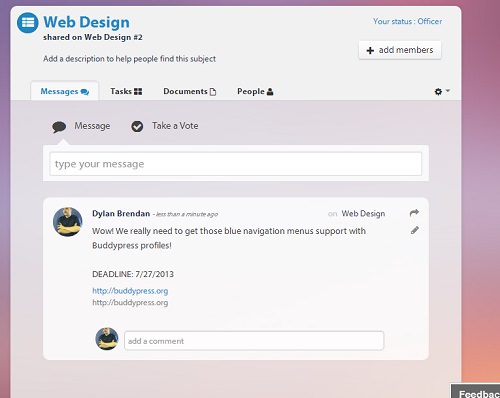Select the Take a Vote checkmark icon
The height and width of the screenshot is (398, 500).
[x=137, y=126]
